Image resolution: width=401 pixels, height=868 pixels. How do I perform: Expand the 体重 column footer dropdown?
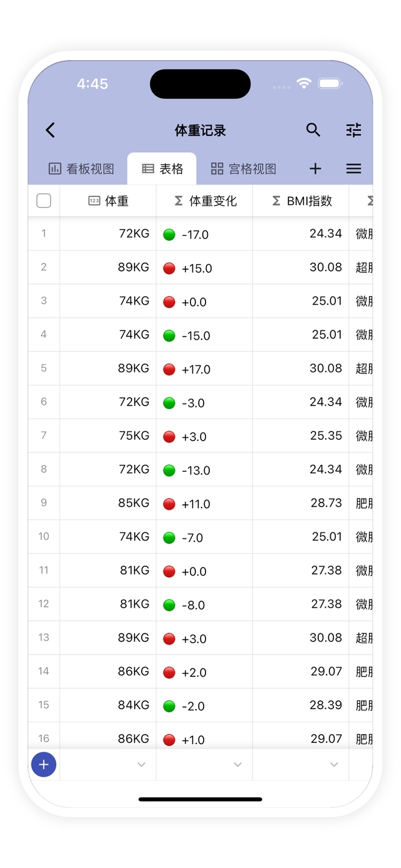coord(142,765)
